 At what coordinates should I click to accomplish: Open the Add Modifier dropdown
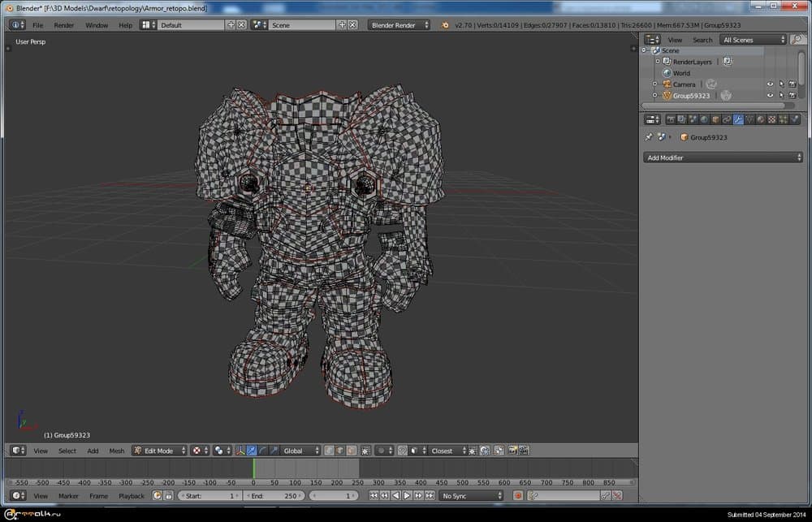tap(723, 157)
